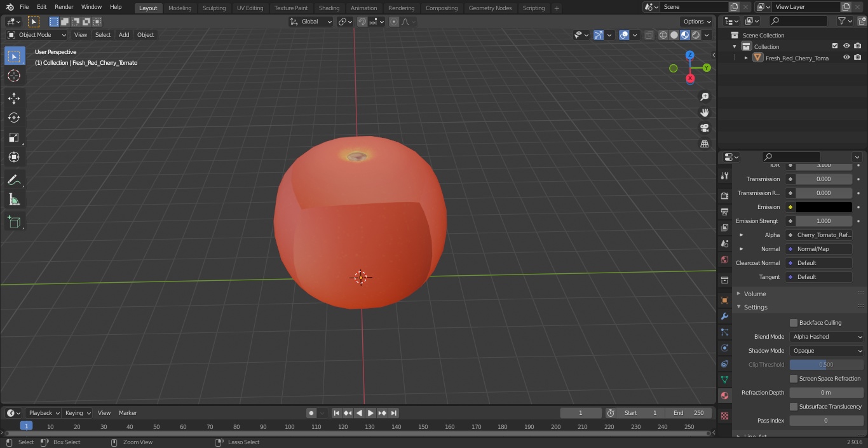Switch orthographic/perspective grid icon

coord(704,144)
